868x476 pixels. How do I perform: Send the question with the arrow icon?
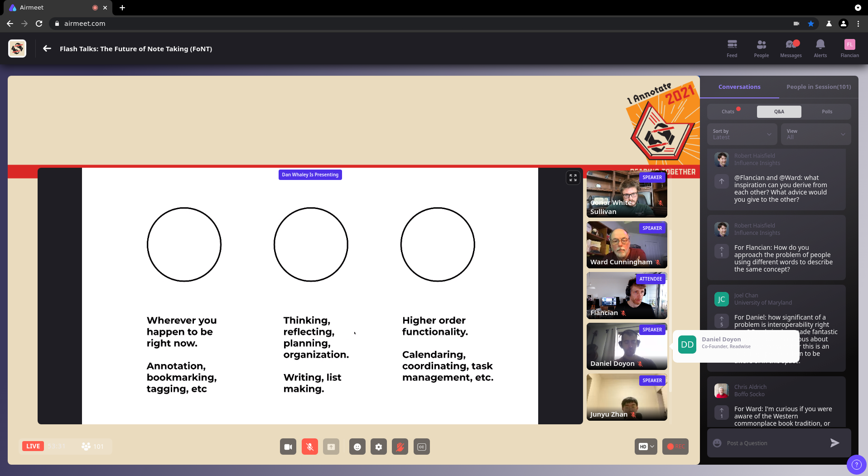coord(834,443)
